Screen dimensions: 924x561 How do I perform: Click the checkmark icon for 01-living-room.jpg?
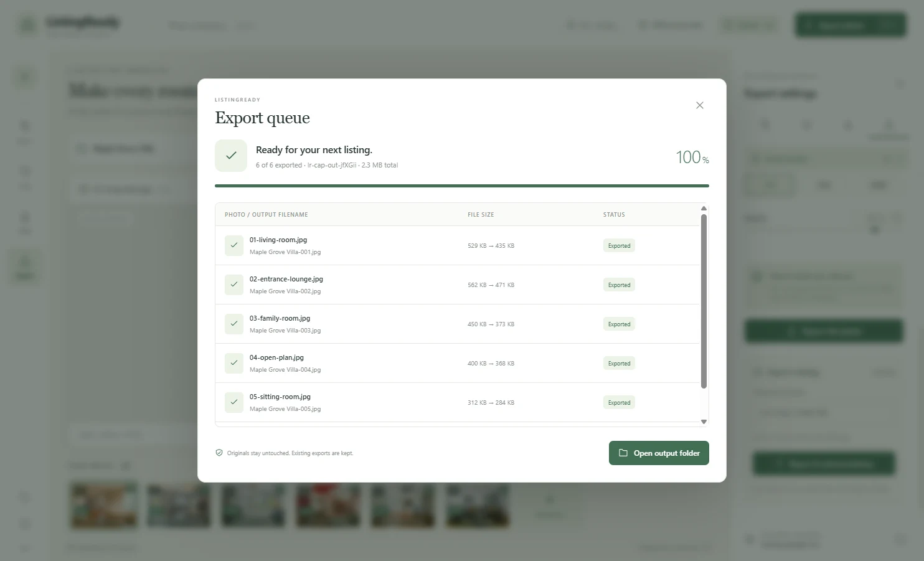(234, 245)
